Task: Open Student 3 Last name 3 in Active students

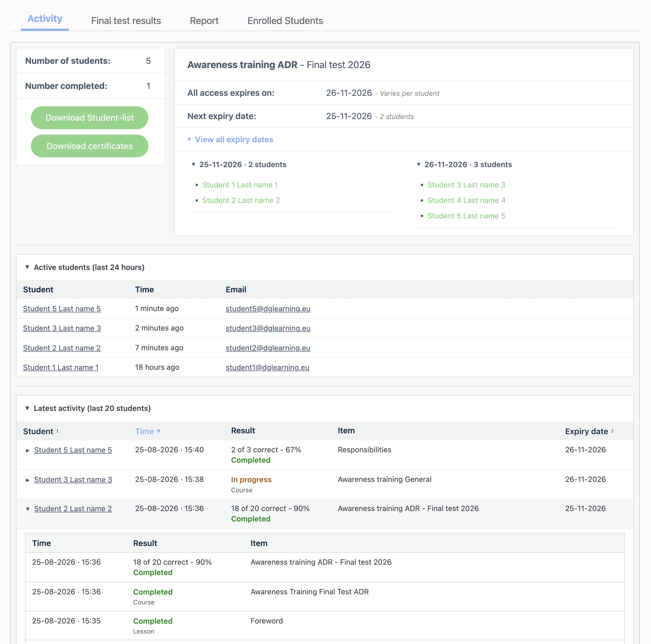Action: (x=62, y=328)
